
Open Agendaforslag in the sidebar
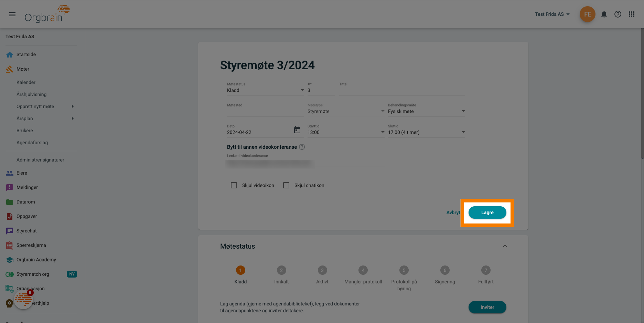click(32, 143)
